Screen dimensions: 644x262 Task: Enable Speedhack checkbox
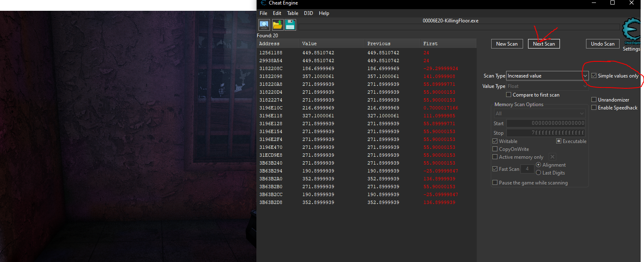(x=594, y=108)
